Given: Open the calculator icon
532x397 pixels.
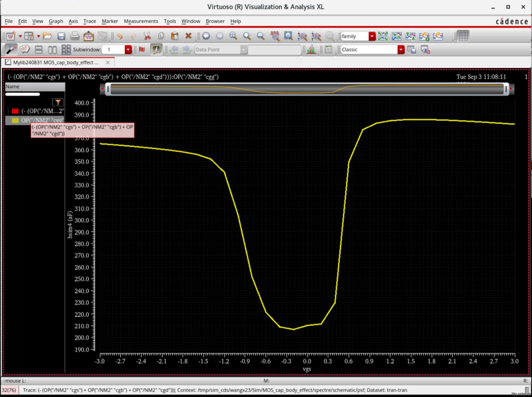Looking at the screenshot, I should click(329, 49).
